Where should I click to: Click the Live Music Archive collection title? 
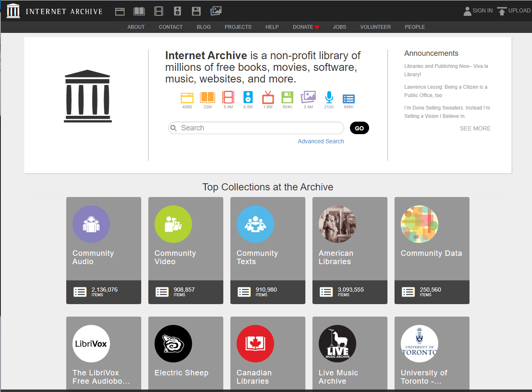tap(339, 377)
